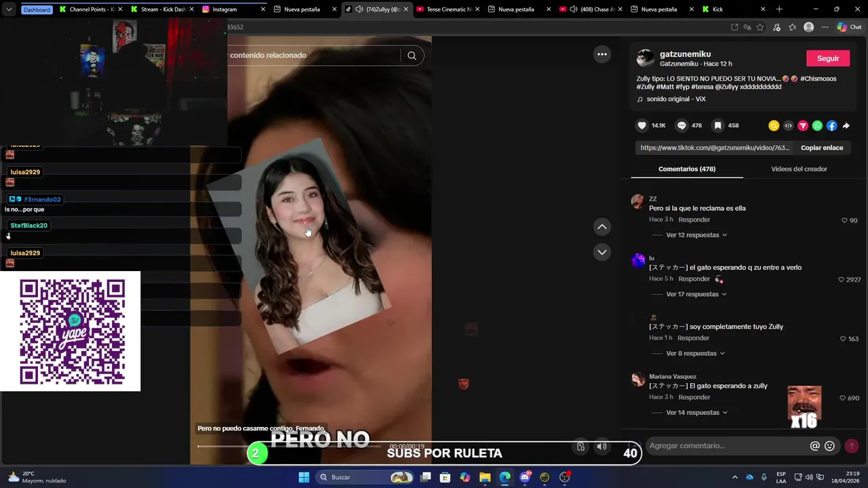This screenshot has width=868, height=488.
Task: Mention a user with the @ icon
Action: tap(815, 445)
